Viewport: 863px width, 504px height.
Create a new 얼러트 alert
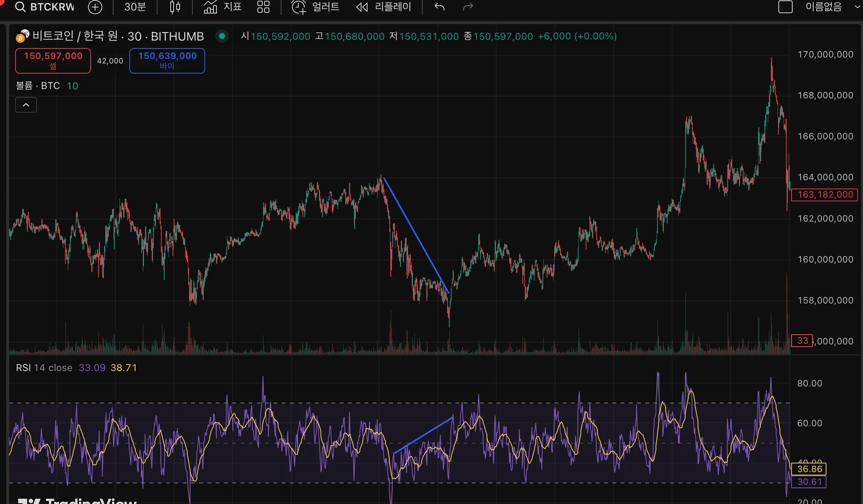coord(316,7)
